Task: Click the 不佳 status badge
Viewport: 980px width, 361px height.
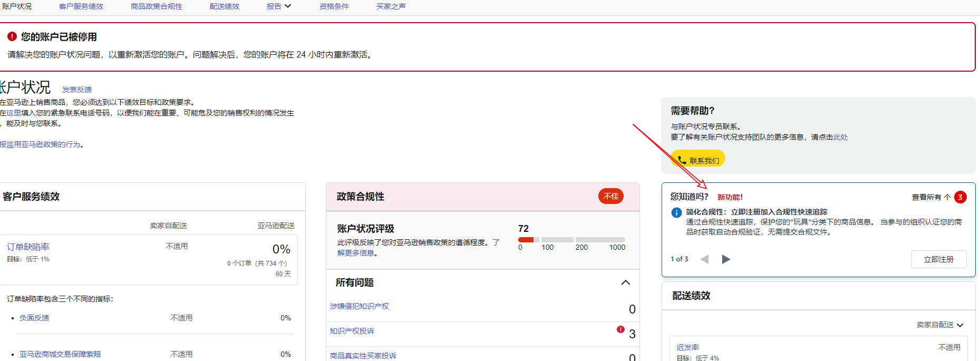Action: (611, 196)
